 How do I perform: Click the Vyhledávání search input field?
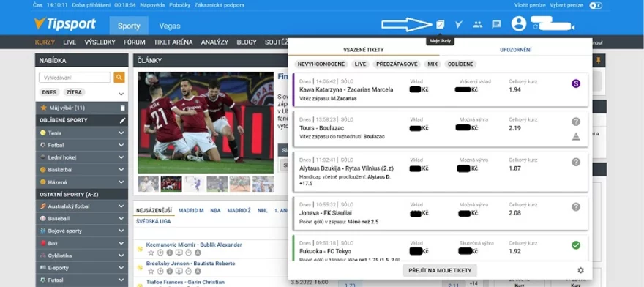click(x=75, y=78)
